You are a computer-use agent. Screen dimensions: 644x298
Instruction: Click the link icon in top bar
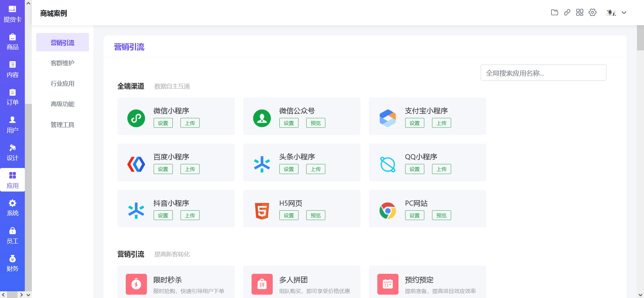tap(567, 12)
